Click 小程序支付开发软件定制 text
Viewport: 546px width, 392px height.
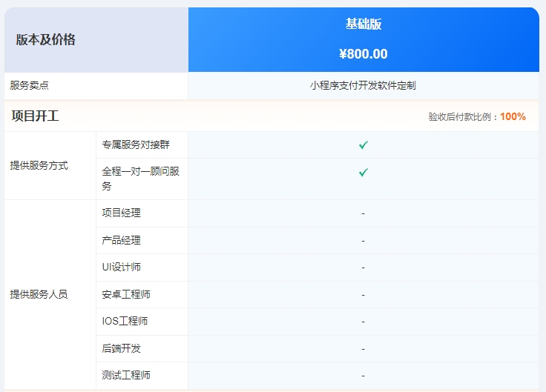coord(363,85)
